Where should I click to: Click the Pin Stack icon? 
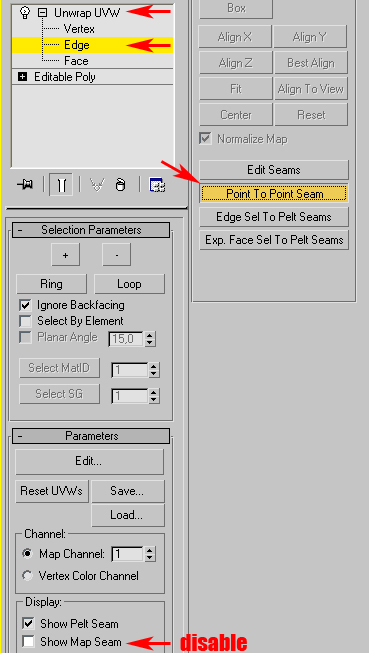[26, 184]
